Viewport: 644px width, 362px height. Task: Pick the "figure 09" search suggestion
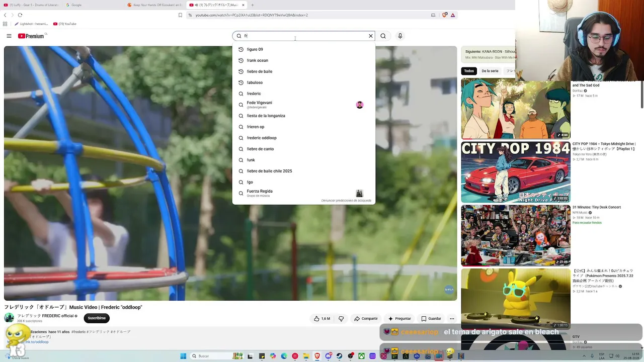[x=304, y=49]
